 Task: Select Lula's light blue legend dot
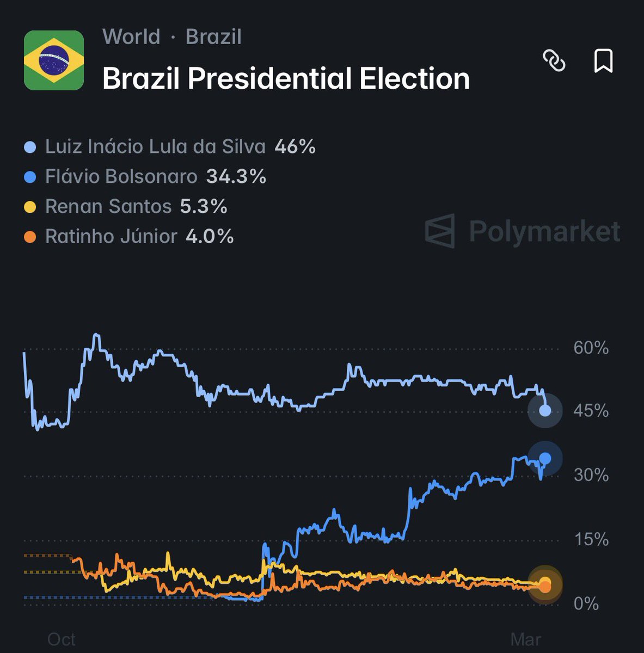coord(30,147)
